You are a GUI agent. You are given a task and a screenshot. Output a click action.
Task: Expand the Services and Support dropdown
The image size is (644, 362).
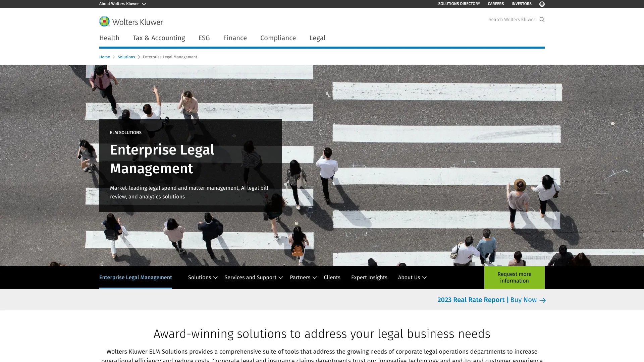[x=280, y=278]
